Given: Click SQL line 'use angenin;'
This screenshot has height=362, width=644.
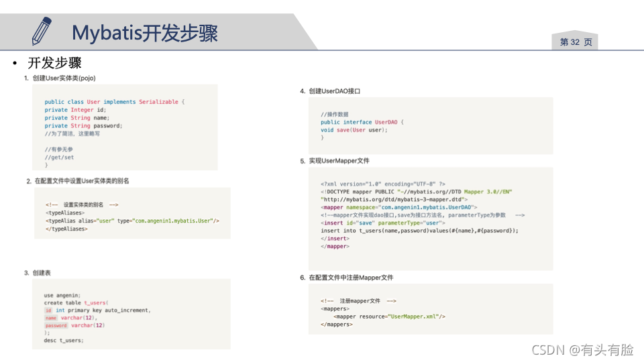Looking at the screenshot, I should click(62, 295).
